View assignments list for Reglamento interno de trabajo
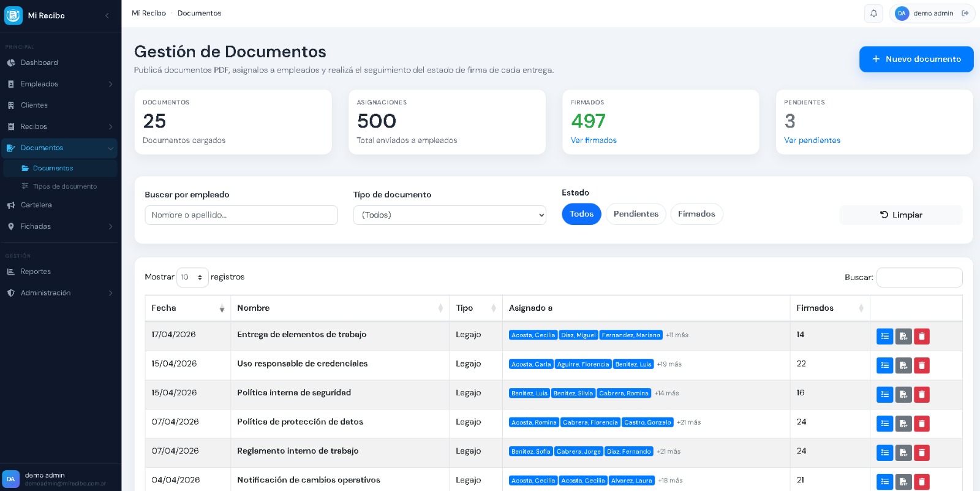This screenshot has height=491, width=980. click(884, 453)
